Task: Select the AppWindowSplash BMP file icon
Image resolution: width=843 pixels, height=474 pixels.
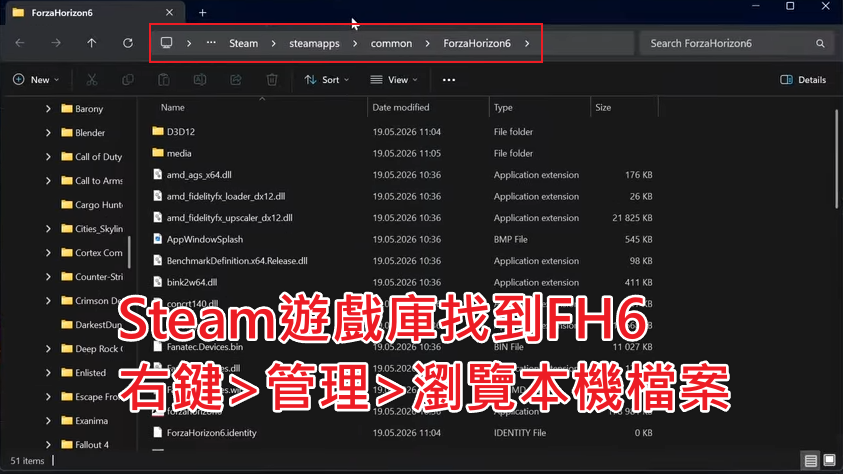Action: coord(158,239)
